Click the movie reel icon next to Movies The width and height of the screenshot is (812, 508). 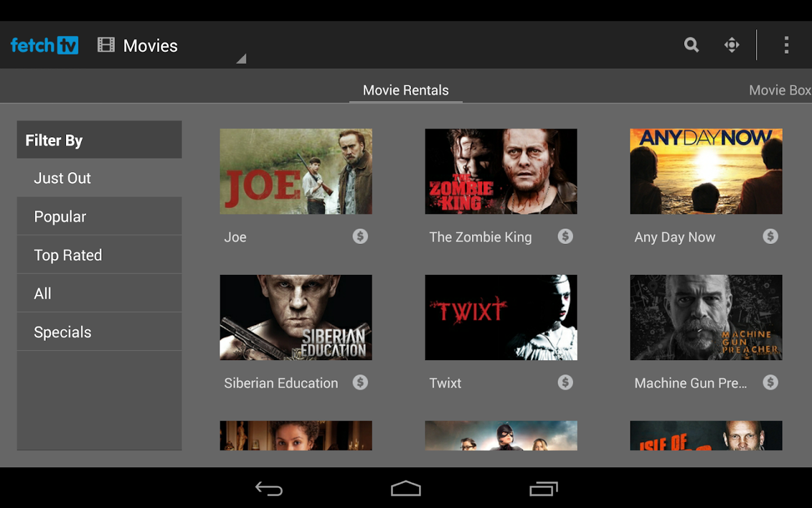coord(105,45)
